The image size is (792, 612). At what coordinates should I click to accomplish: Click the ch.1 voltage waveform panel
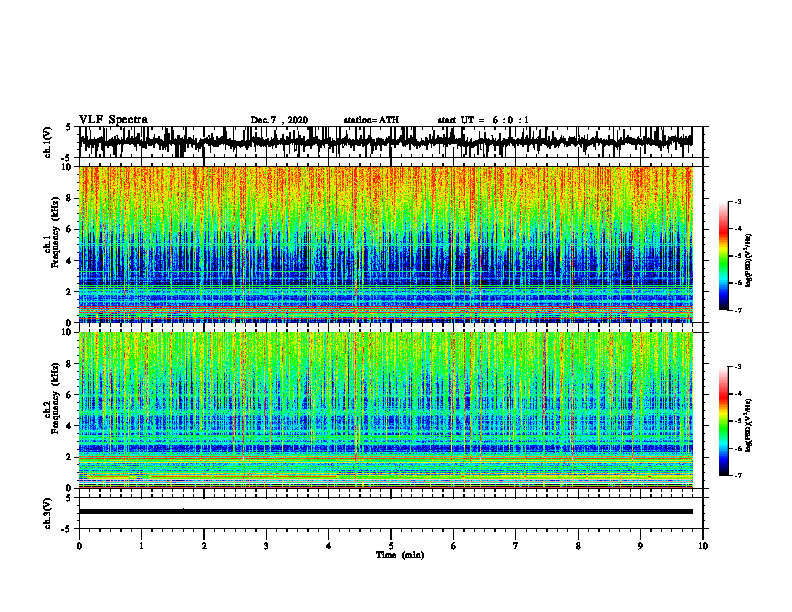click(x=391, y=142)
